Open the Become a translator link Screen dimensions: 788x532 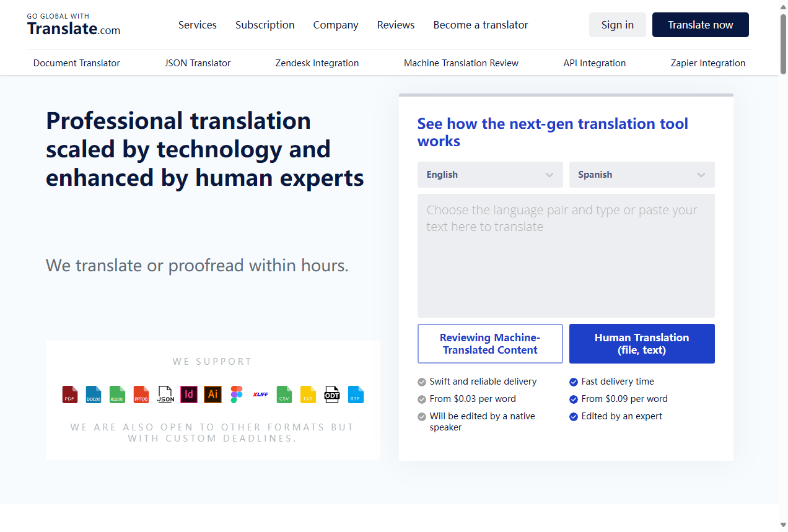pos(481,25)
